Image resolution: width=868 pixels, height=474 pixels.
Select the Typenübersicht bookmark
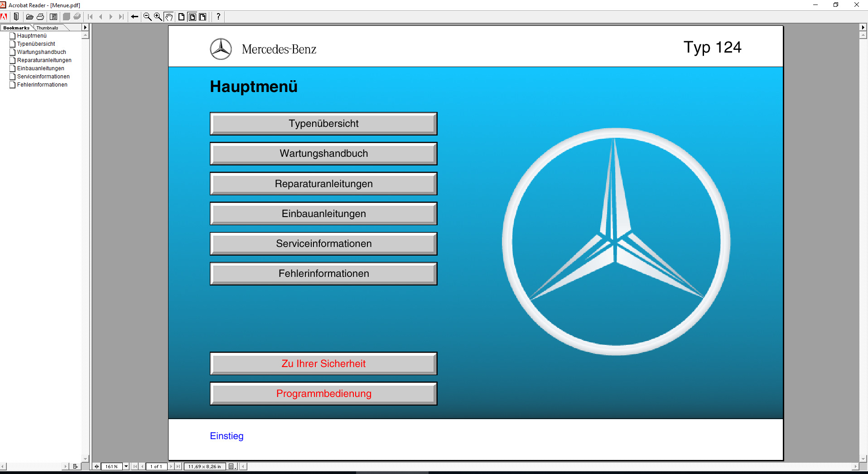(36, 44)
